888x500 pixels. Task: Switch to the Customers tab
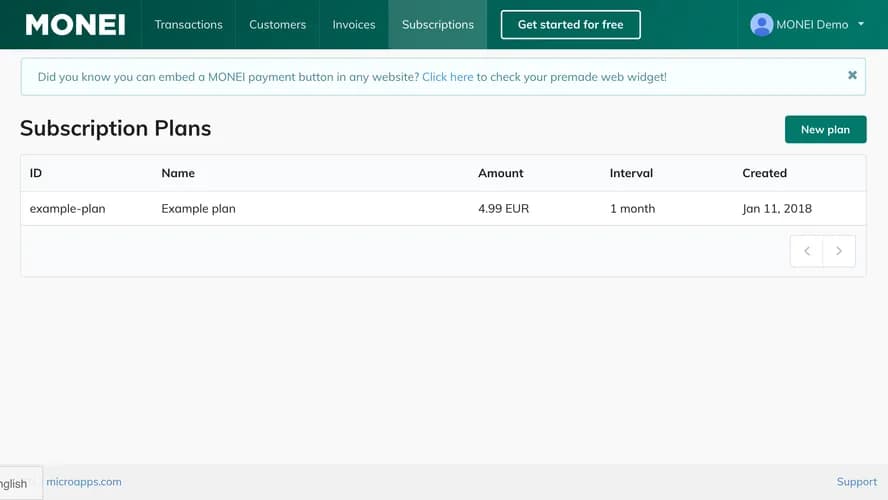(x=278, y=24)
